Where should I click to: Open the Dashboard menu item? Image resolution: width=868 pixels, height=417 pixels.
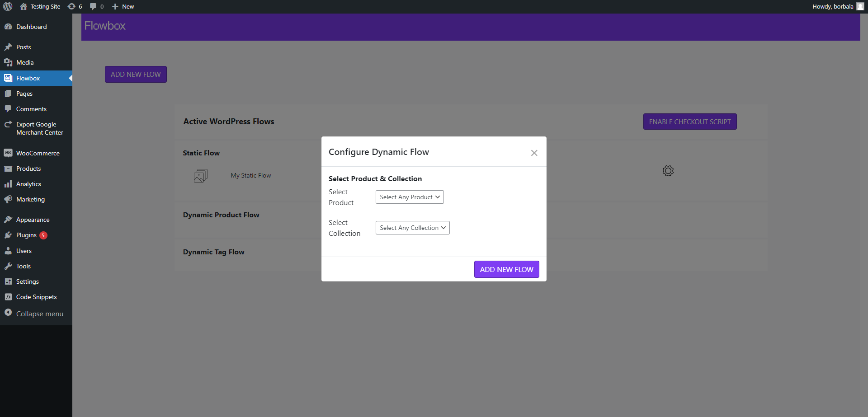tap(36, 27)
